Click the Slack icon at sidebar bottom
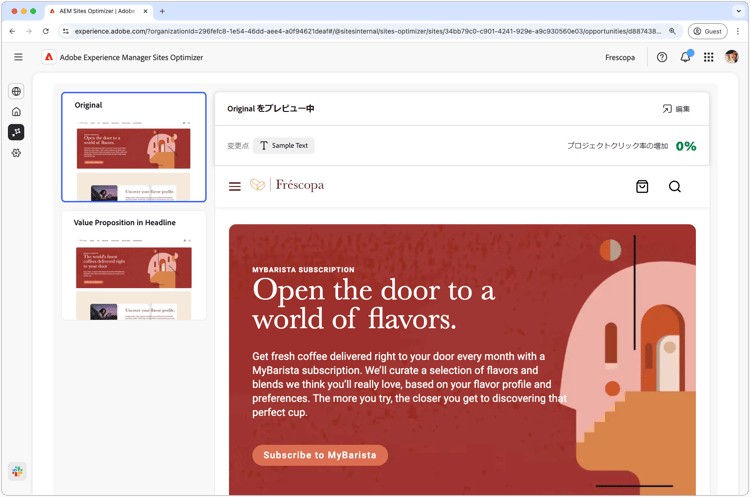 [17, 472]
